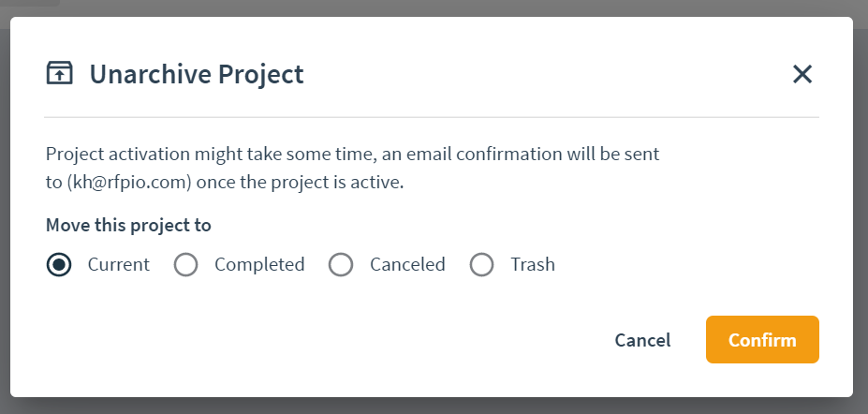The image size is (868, 414).
Task: Click the unarchive box icon in header
Action: click(x=59, y=73)
